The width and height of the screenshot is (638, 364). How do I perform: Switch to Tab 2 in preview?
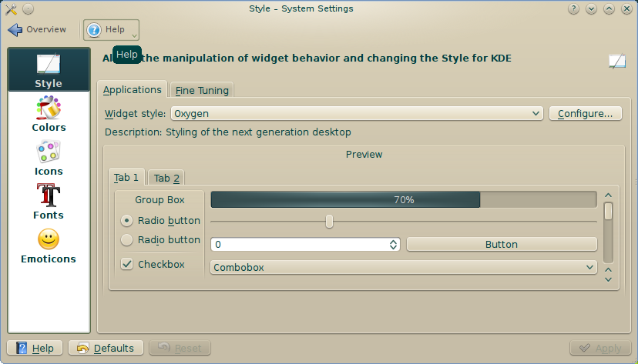[x=166, y=178]
